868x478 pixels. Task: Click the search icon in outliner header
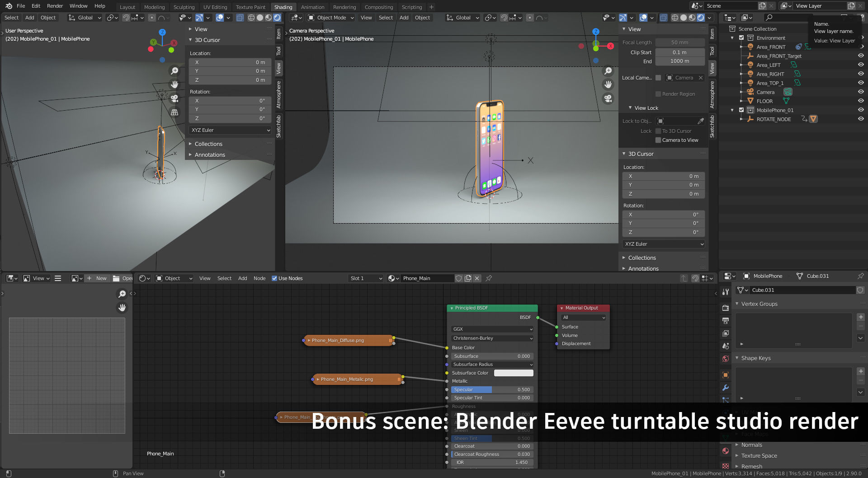coord(769,18)
